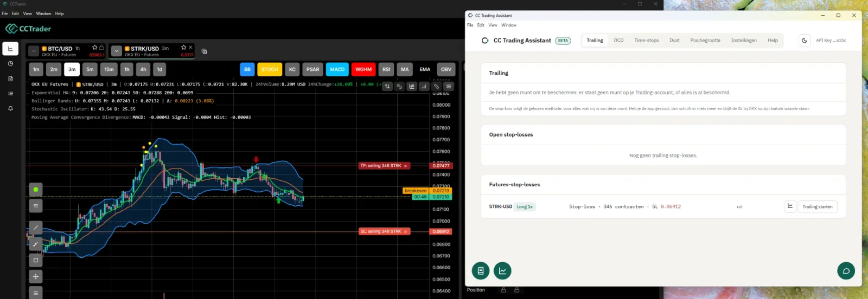
Task: Favorite the STRK/USD tab with star
Action: pos(183,48)
